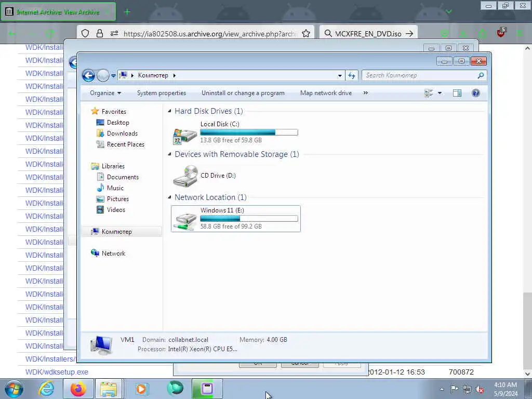Submit browser search with arrow button
Screen dimensions: 532x399
409,34
